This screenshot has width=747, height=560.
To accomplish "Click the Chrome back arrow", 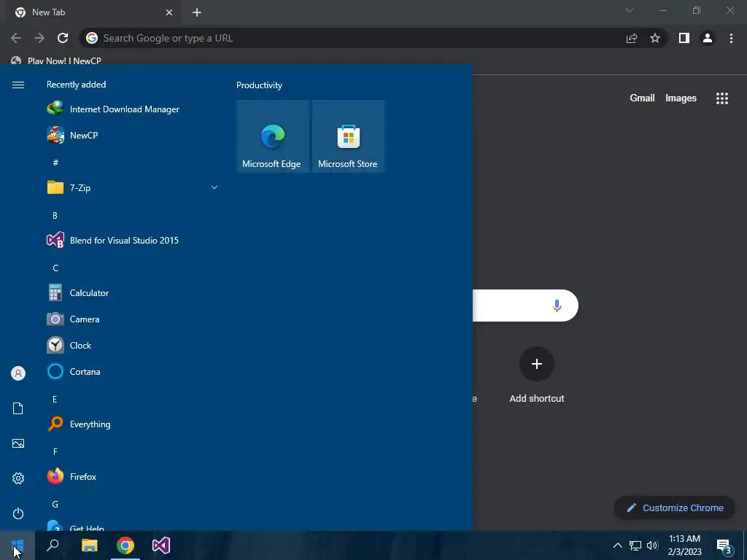I will click(16, 38).
